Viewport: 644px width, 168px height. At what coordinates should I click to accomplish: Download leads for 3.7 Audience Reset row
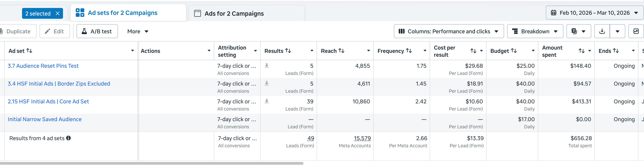pyautogui.click(x=267, y=66)
